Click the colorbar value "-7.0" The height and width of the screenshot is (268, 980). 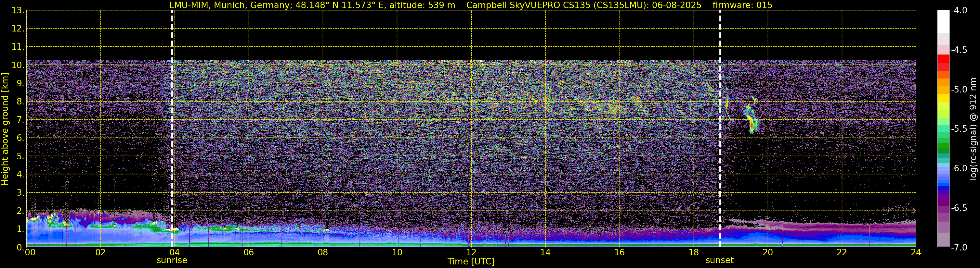(x=959, y=247)
